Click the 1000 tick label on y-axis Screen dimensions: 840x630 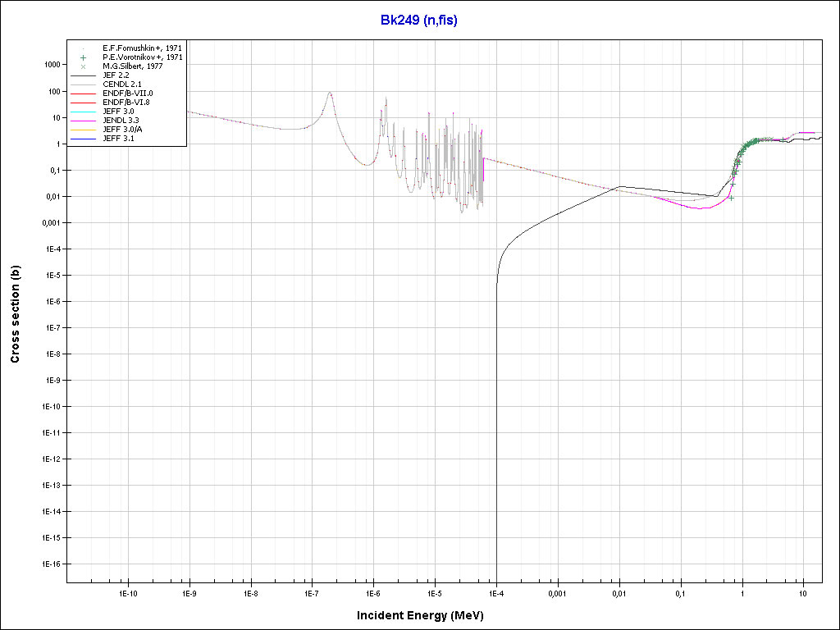[x=51, y=65]
